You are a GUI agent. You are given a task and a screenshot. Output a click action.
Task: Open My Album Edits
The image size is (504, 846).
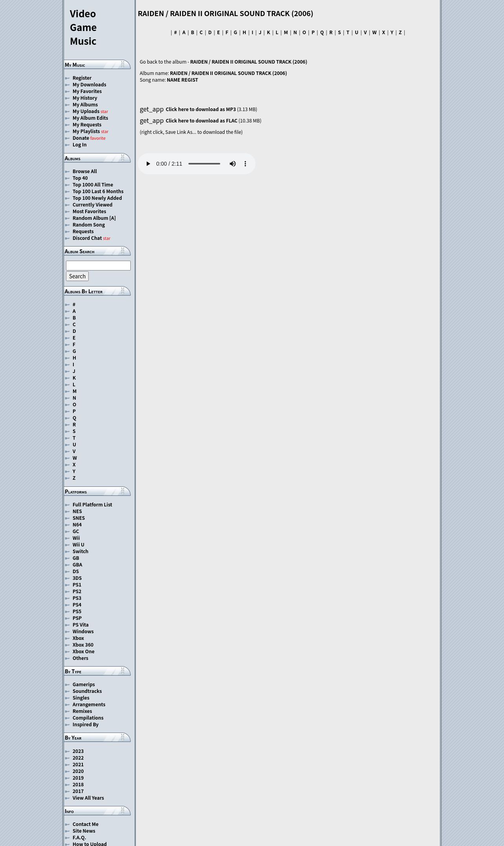point(90,118)
